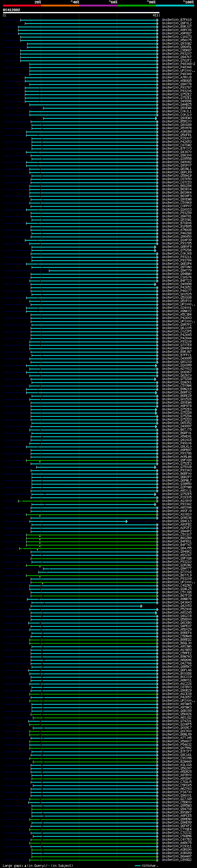Click the green ~80% legend segment
Screen dimensions: 197x868
tap(137, 6)
